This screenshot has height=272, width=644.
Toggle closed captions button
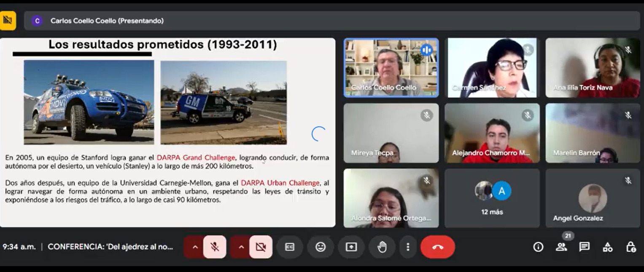pyautogui.click(x=290, y=247)
